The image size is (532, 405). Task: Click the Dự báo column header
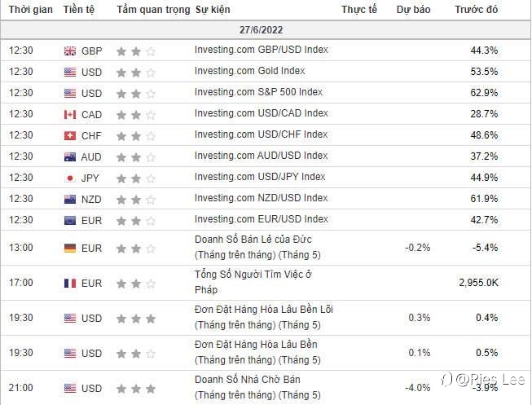413,10
